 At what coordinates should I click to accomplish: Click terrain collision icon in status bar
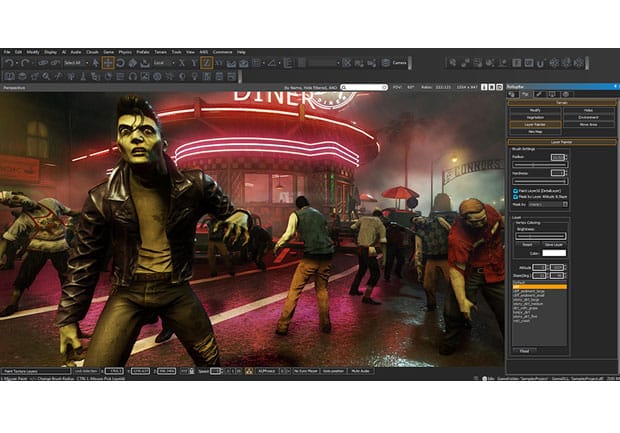pos(249,371)
